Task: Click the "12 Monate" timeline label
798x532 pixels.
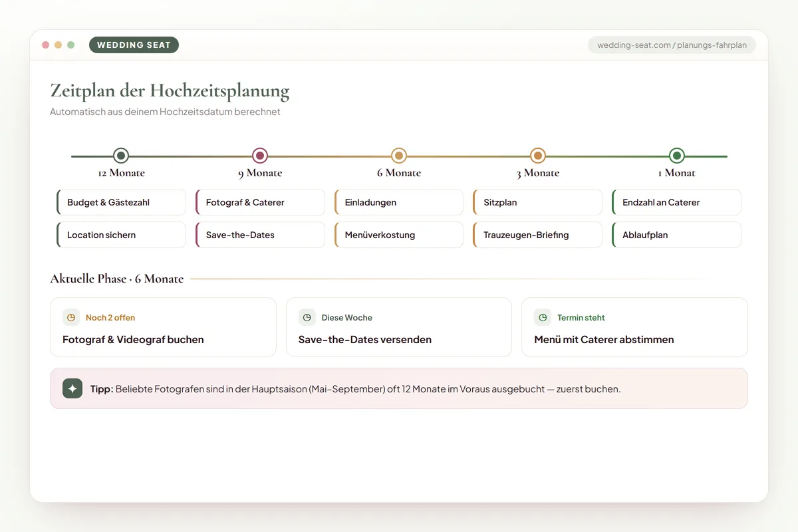Action: coord(121,173)
